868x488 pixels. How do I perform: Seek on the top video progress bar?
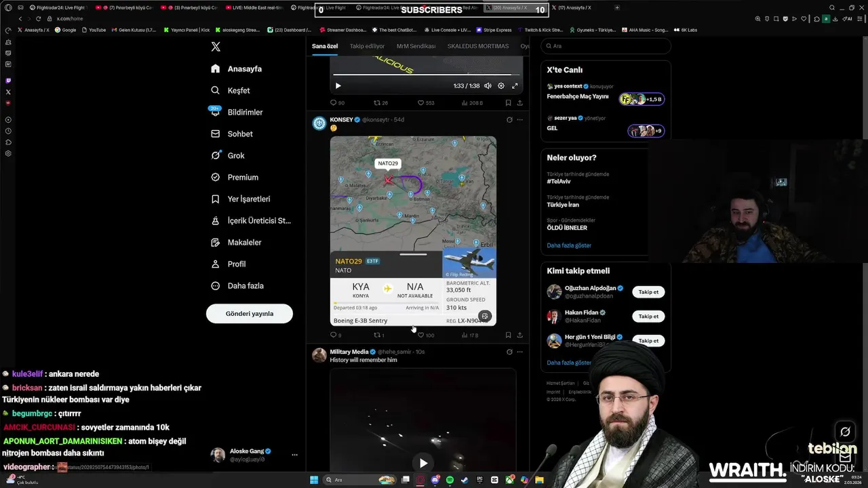coord(427,75)
